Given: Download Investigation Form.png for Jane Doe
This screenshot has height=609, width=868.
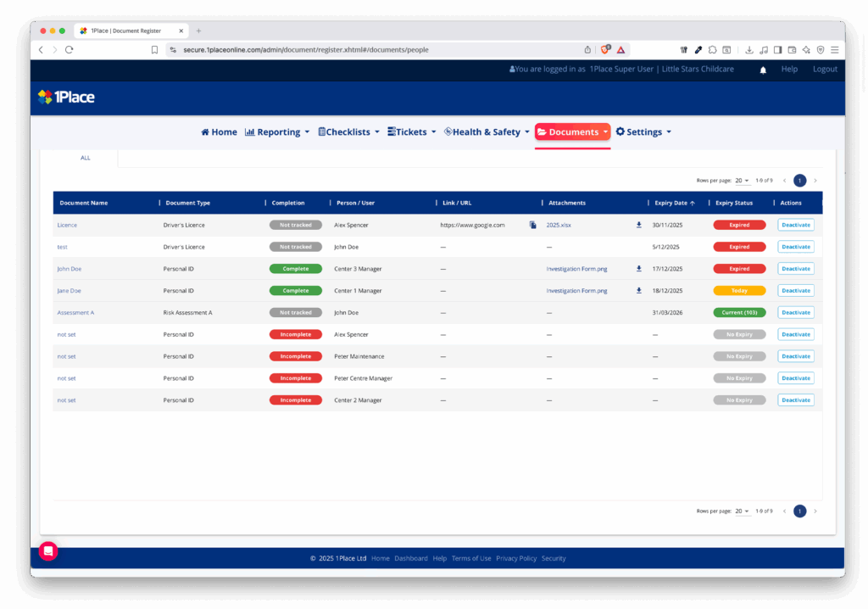Looking at the screenshot, I should tap(639, 290).
